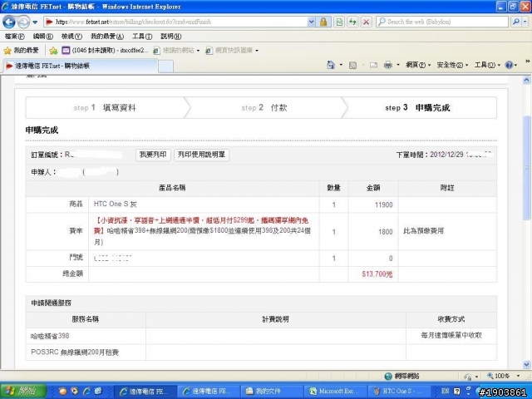Click step 1 填寫資料
Viewport: 532px width, 399px height.
click(x=105, y=108)
